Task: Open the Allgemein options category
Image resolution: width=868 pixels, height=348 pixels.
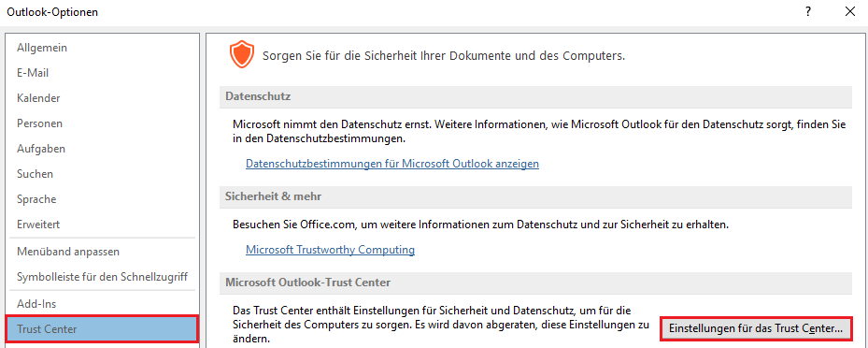Action: coord(102,48)
